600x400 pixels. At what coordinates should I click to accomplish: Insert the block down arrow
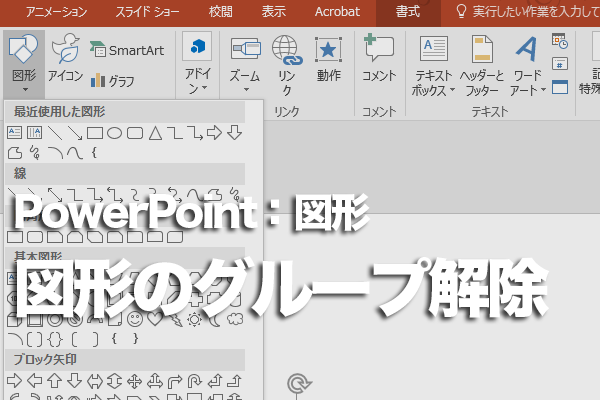tap(74, 381)
